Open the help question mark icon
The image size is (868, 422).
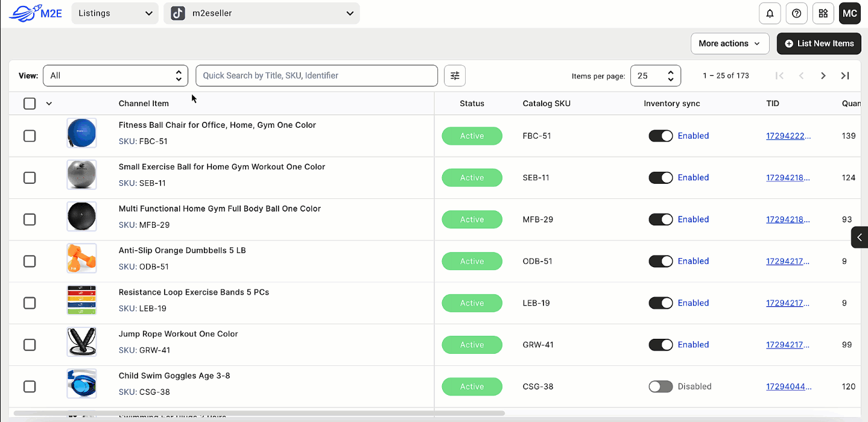[796, 13]
